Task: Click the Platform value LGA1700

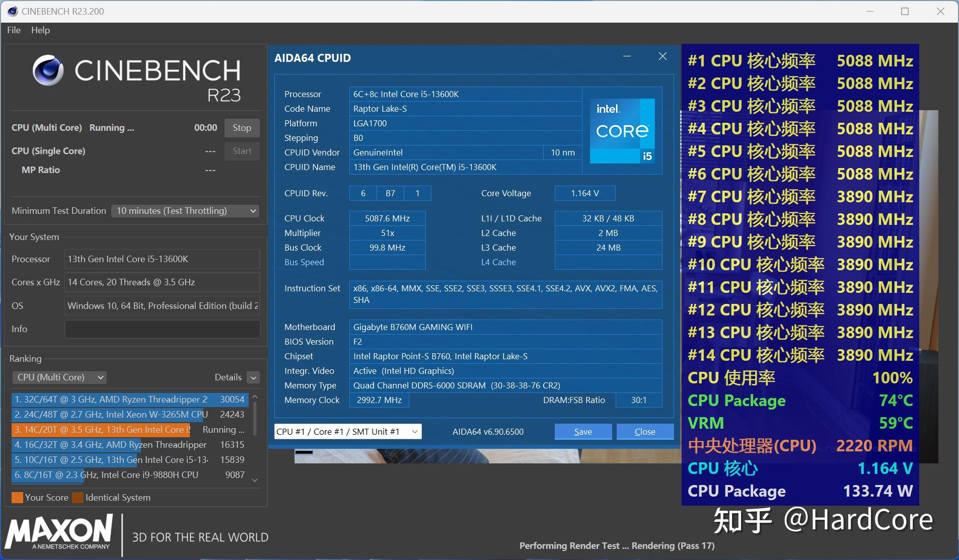Action: pyautogui.click(x=465, y=123)
